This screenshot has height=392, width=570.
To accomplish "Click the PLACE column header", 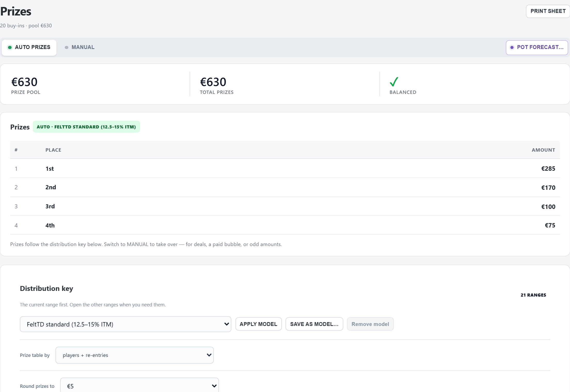I will pos(53,150).
